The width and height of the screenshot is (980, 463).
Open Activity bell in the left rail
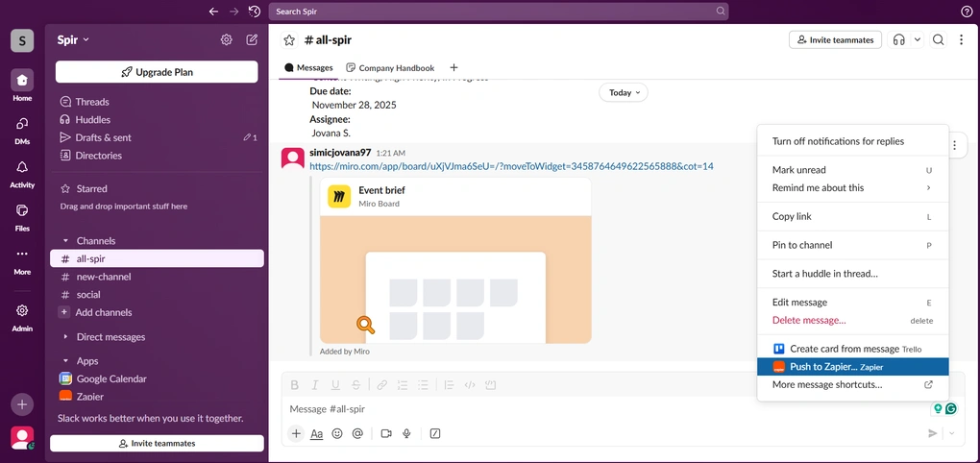point(22,173)
